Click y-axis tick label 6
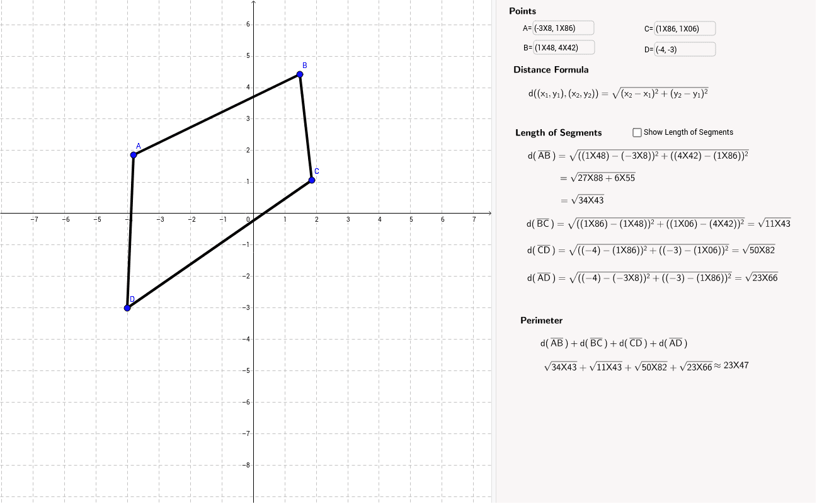 (248, 25)
